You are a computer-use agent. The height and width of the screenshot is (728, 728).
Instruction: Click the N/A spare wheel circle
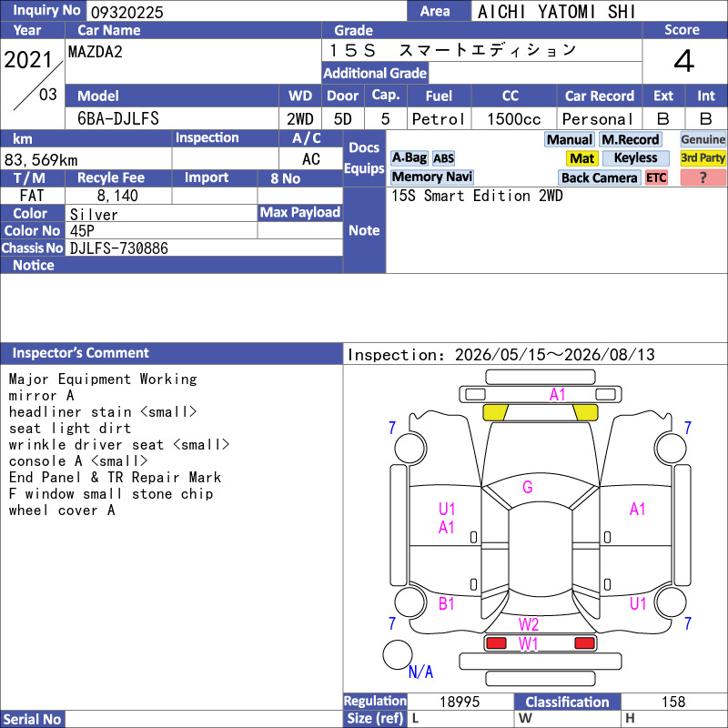(398, 654)
